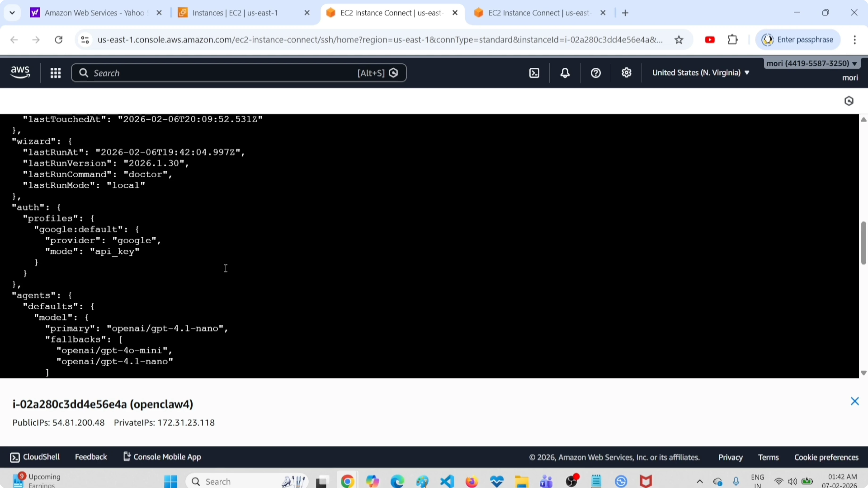Open AWS console settings gear

tap(626, 73)
